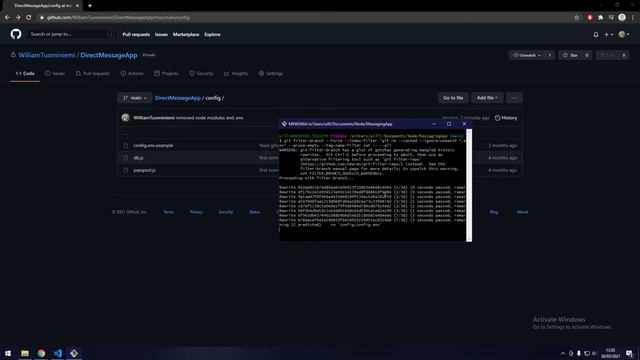640x360 pixels.
Task: Select the Code tab
Action: (x=25, y=73)
